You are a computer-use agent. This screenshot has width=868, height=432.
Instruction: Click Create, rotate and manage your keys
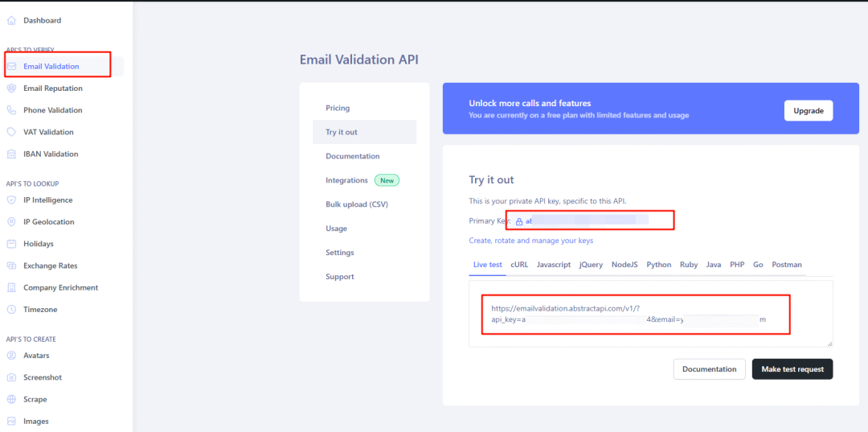click(x=531, y=241)
